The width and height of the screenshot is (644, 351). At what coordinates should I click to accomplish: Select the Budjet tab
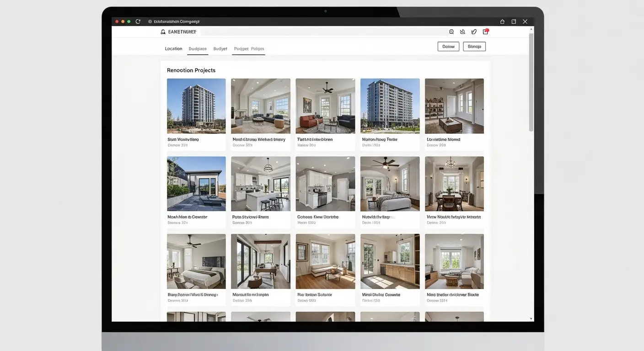tap(220, 48)
